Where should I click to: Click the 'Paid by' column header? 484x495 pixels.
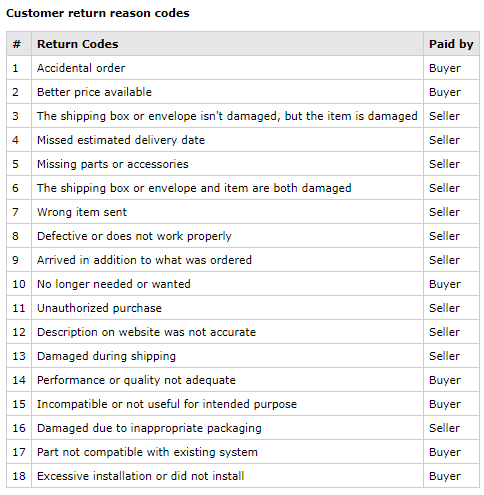click(x=451, y=44)
